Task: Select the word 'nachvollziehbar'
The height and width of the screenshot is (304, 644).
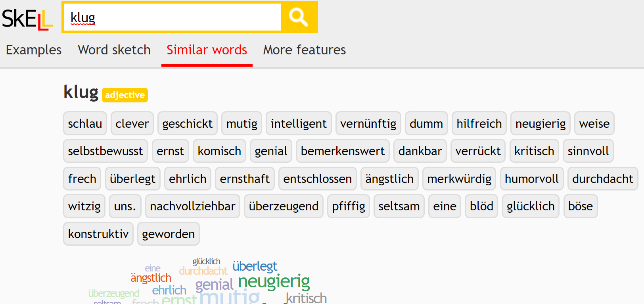Action: (x=192, y=206)
